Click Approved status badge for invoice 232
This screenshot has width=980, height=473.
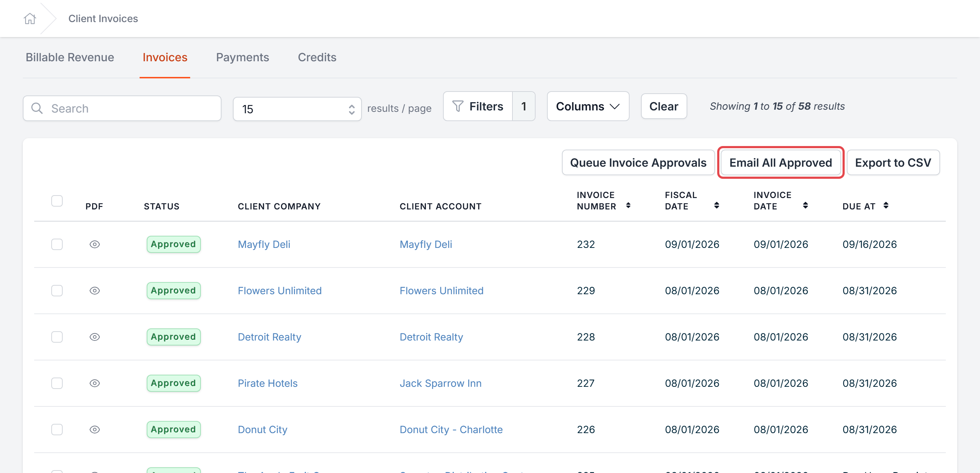tap(173, 244)
